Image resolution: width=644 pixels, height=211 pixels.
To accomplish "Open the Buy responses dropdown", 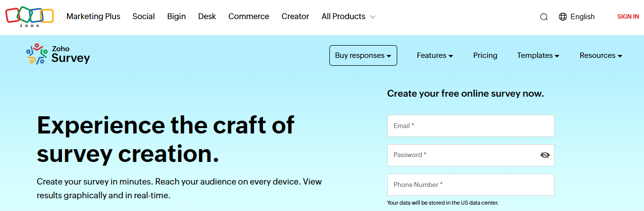I will point(363,55).
